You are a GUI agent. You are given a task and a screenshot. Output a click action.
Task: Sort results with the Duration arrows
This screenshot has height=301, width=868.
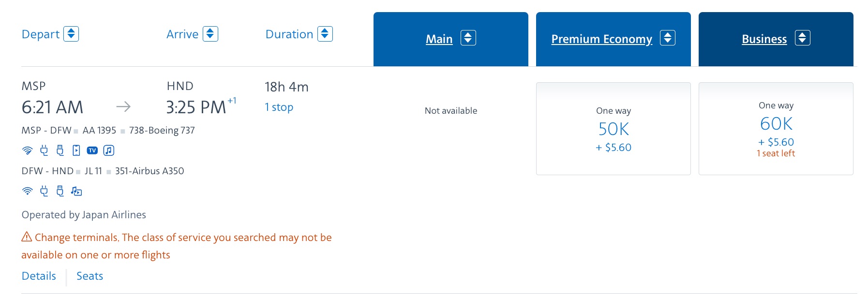pyautogui.click(x=325, y=34)
